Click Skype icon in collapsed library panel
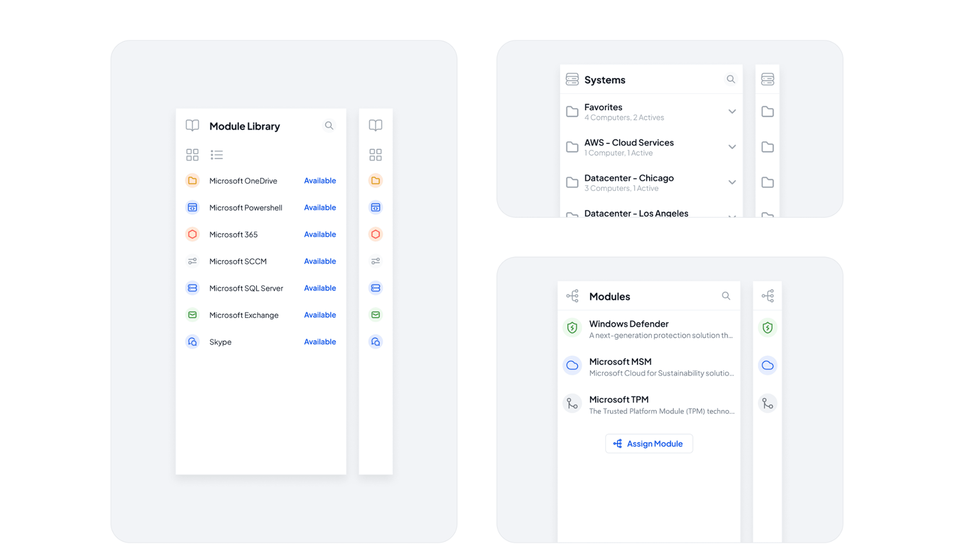 click(x=375, y=342)
